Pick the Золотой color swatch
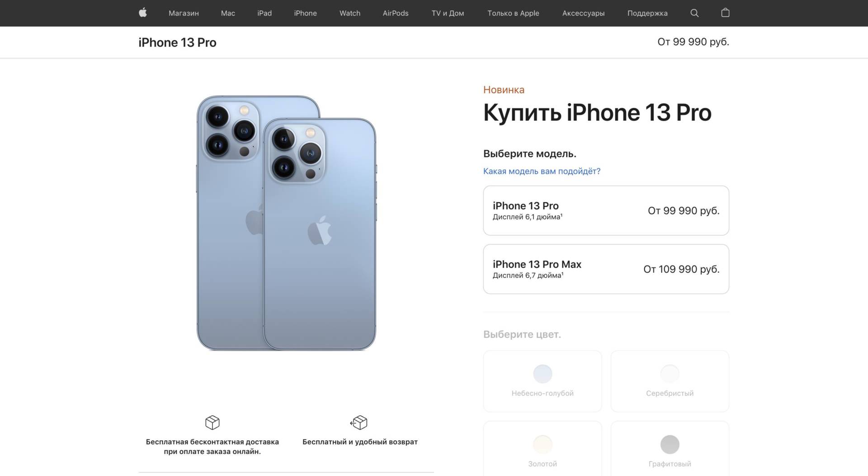Image resolution: width=868 pixels, height=476 pixels. pyautogui.click(x=542, y=444)
